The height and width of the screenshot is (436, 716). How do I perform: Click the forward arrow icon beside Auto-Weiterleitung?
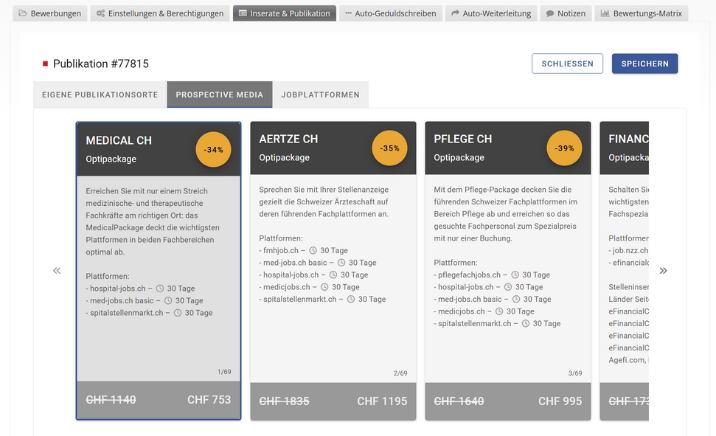pos(455,13)
